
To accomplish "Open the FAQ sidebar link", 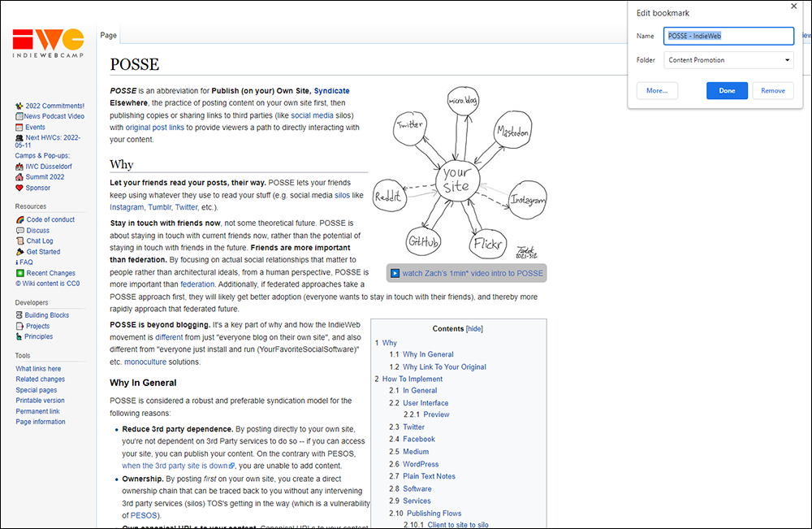I will coord(26,262).
